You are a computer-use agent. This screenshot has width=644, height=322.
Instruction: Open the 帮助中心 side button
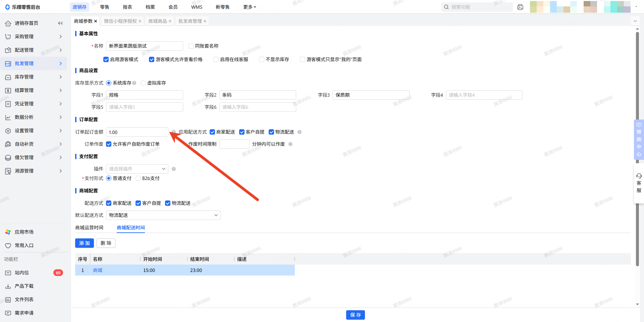click(x=639, y=139)
